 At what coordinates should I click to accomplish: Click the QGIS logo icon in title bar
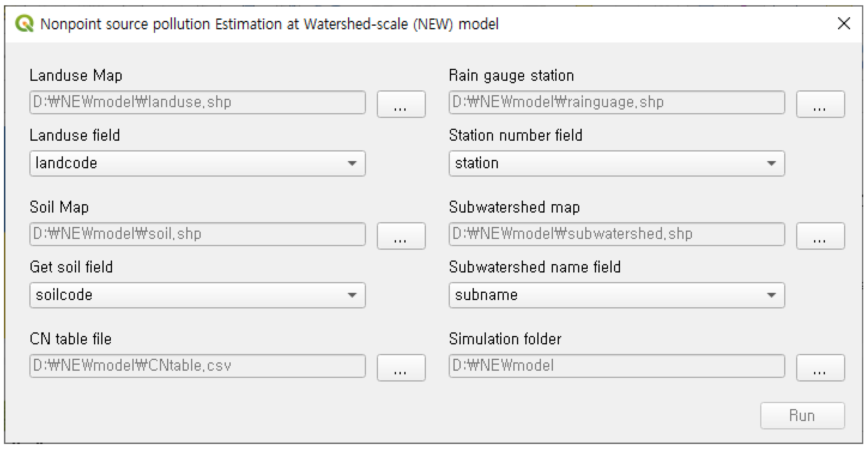coord(24,23)
